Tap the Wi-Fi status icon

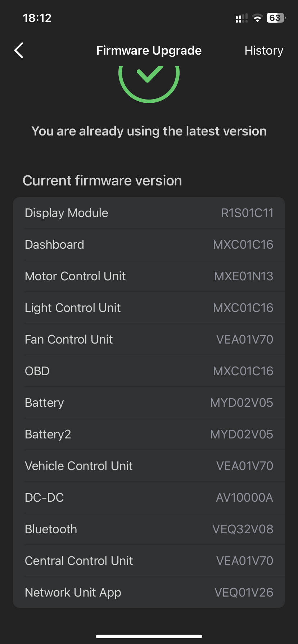coord(257,18)
